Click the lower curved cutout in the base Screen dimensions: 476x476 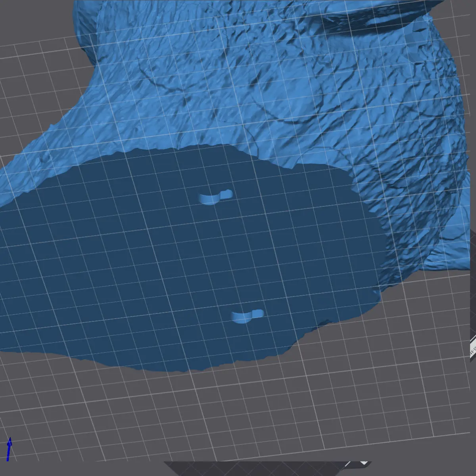[x=248, y=316]
